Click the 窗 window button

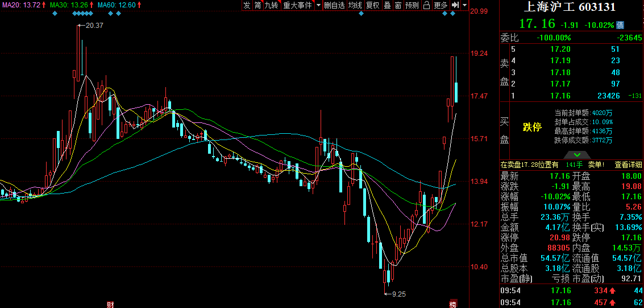[x=398, y=5]
